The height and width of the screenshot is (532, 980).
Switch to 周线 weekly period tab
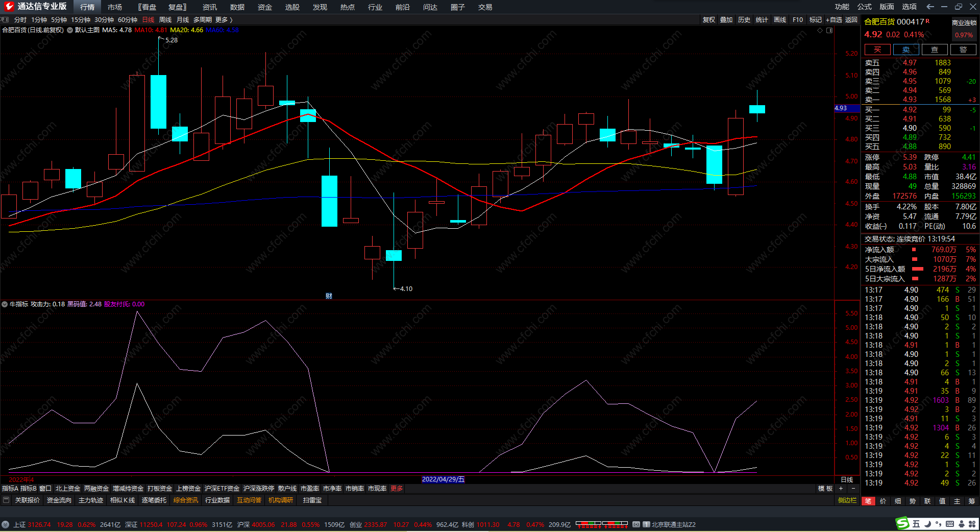coord(165,20)
